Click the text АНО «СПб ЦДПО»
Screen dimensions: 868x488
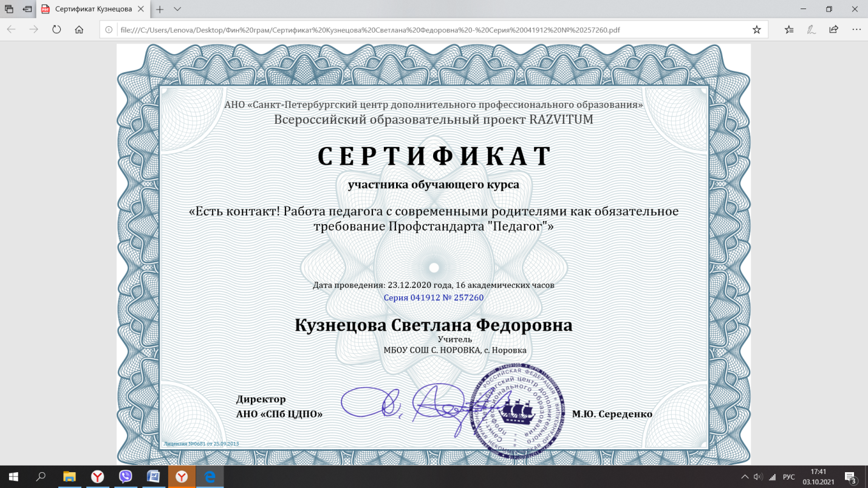click(x=279, y=414)
